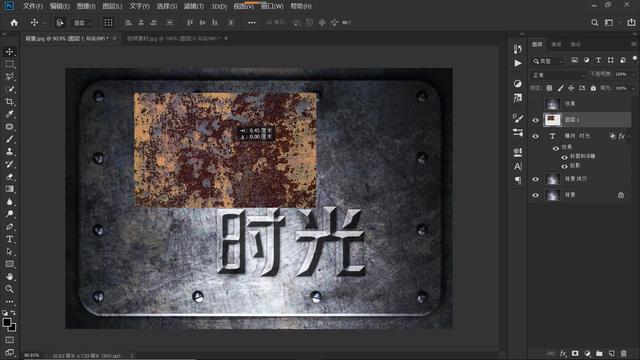Toggle the auto-select checkbox in options bar
Screen dimensions: 640x360
tap(60, 23)
